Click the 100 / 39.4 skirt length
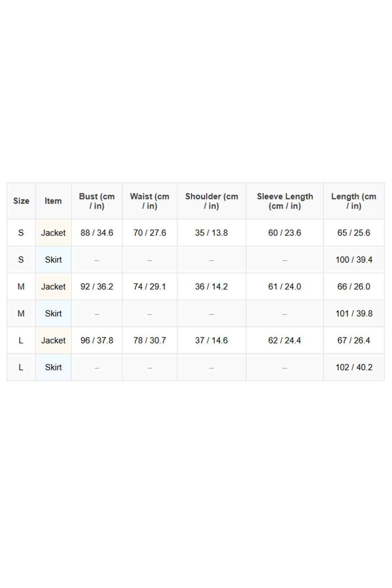Screen dimensions: 392x588 (354, 260)
